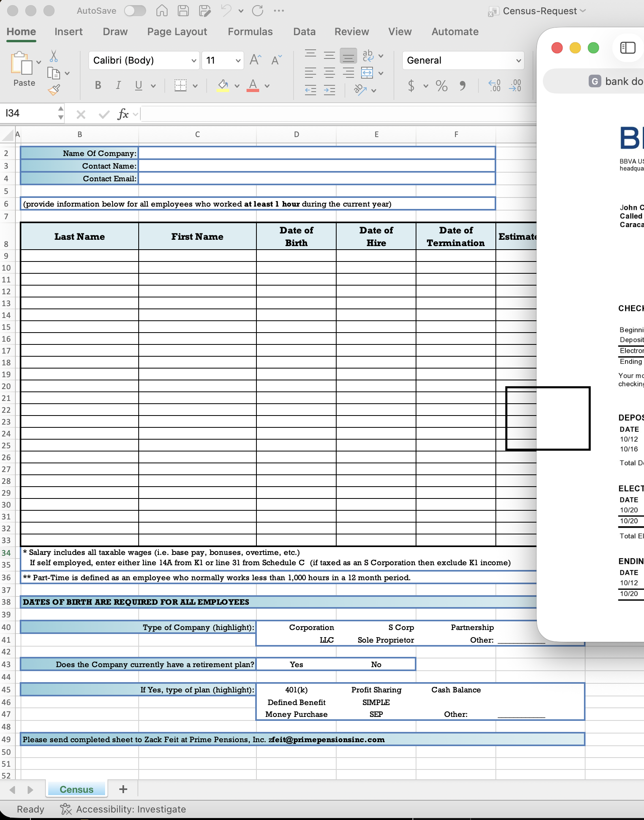The image size is (644, 820).
Task: Click the Copy icon
Action: pyautogui.click(x=53, y=73)
